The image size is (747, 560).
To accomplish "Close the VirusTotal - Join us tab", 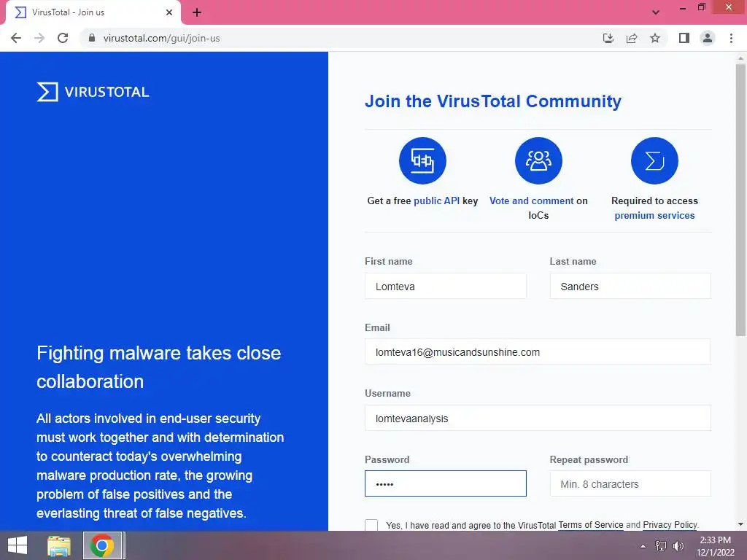I will 169,12.
